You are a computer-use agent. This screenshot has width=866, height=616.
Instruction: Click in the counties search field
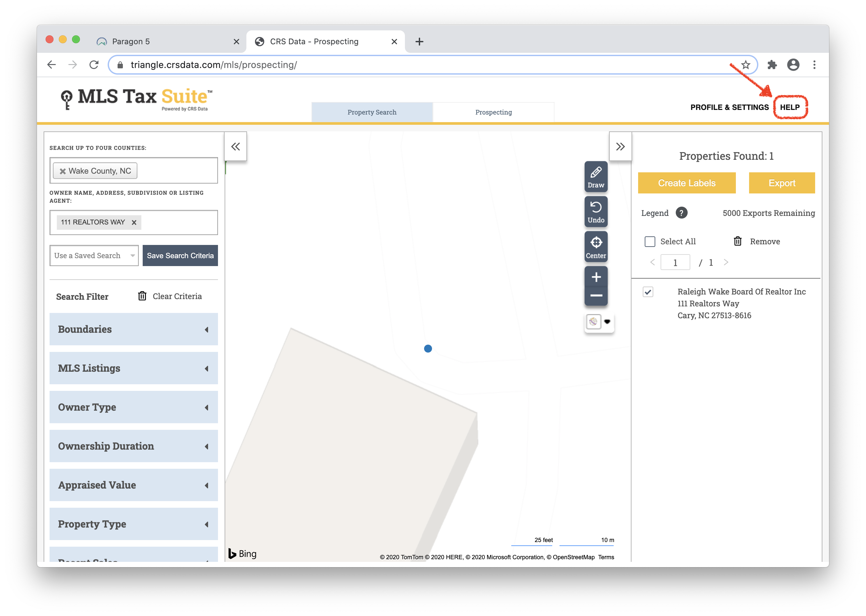pyautogui.click(x=133, y=170)
